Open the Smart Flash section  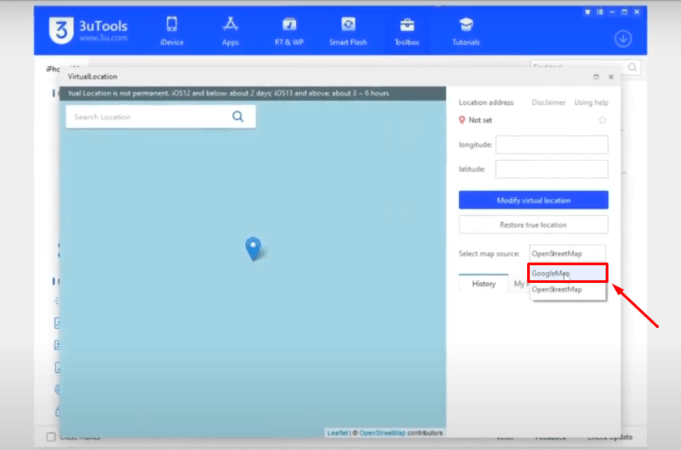point(348,31)
